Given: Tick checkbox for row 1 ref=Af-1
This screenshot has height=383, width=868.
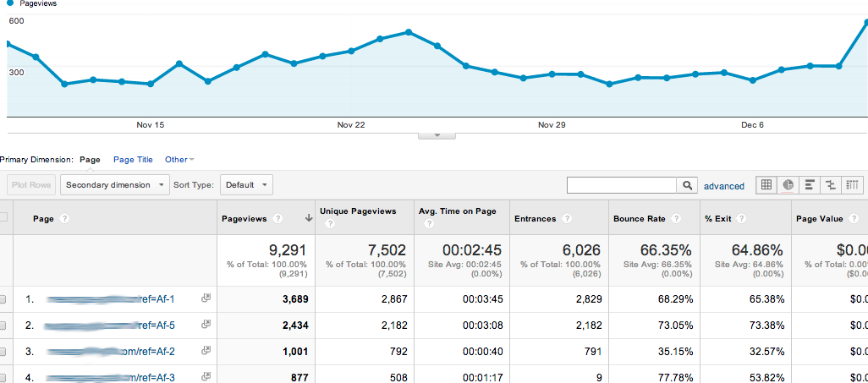Looking at the screenshot, I should (x=3, y=299).
